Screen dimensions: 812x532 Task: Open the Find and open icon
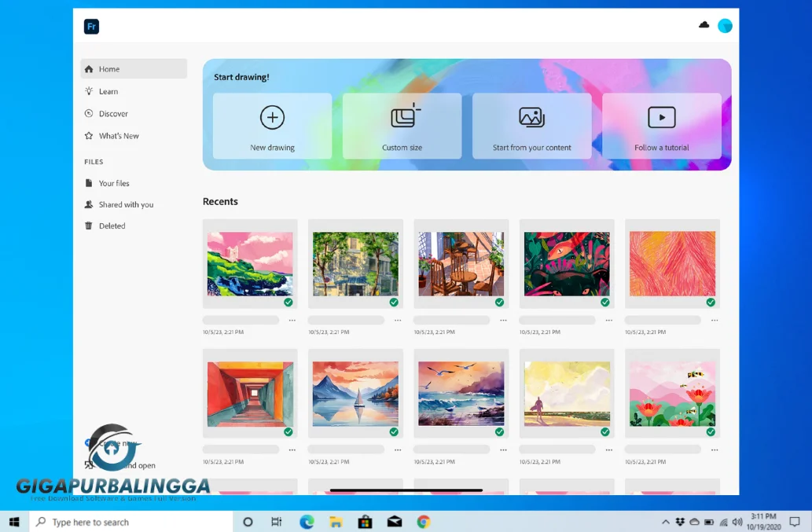click(x=88, y=464)
